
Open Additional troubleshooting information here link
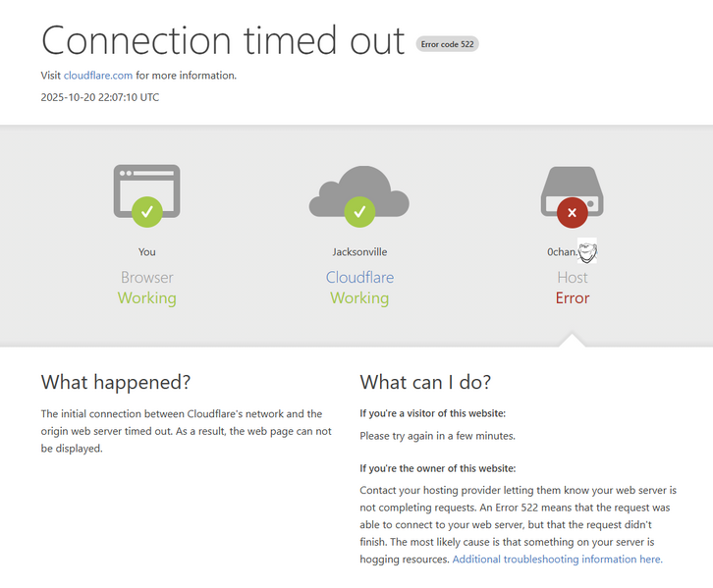click(x=557, y=560)
